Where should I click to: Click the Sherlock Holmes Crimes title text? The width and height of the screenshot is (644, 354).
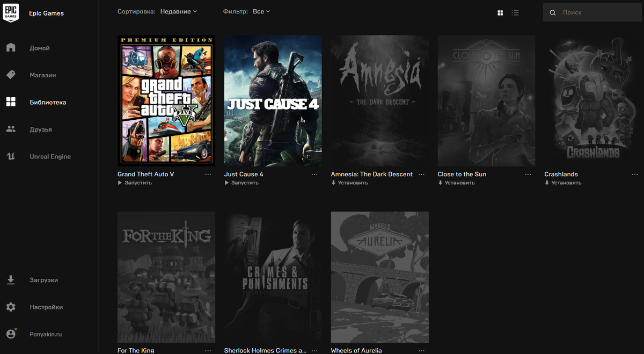[266, 350]
